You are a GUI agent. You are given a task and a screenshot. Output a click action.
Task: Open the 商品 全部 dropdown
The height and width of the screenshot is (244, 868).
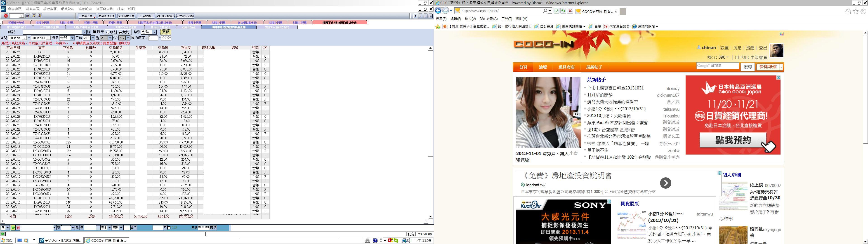pyautogui.click(x=73, y=38)
